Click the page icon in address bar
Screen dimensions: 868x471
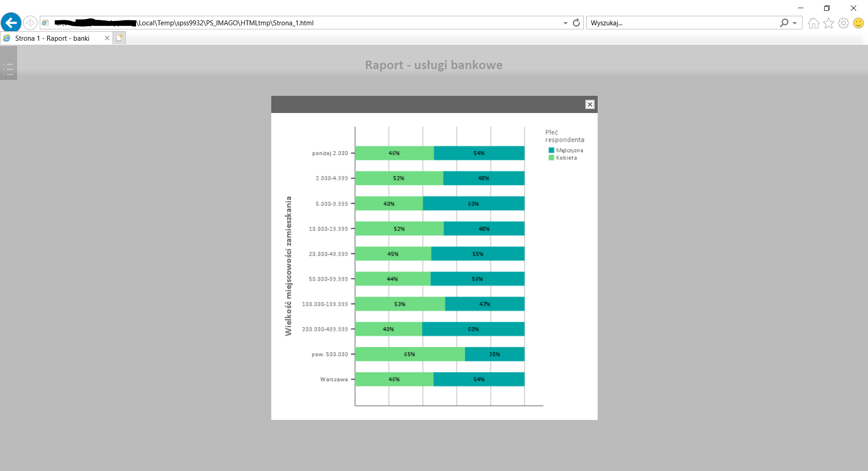tap(45, 23)
